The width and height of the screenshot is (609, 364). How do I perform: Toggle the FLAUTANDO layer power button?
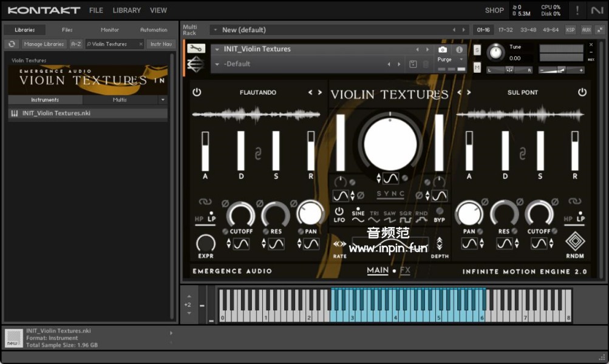tap(197, 92)
